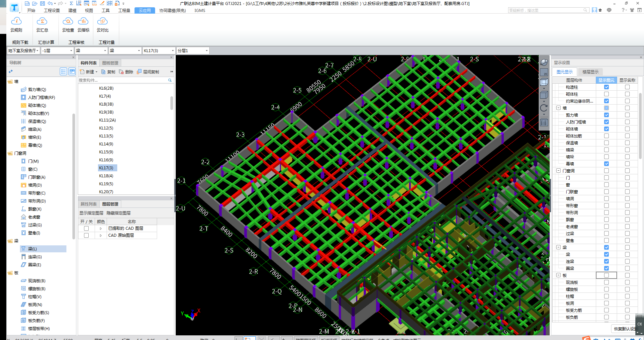Click the pencil edit icon in quick access toolbar
The width and height of the screenshot is (644, 340).
tap(102, 3)
